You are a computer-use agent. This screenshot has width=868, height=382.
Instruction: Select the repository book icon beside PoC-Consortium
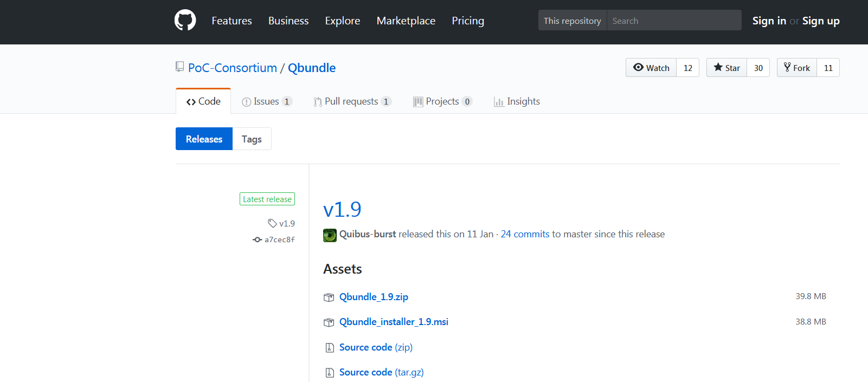pos(179,67)
